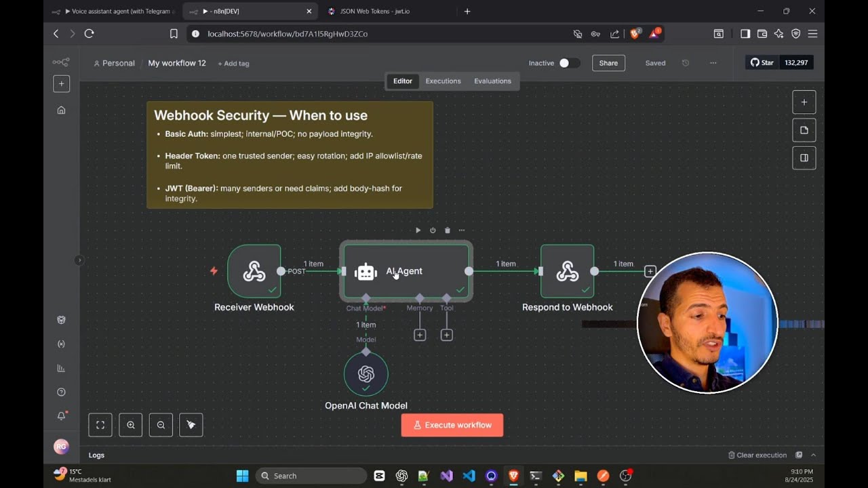Open the browser hamburger menu

(x=812, y=33)
